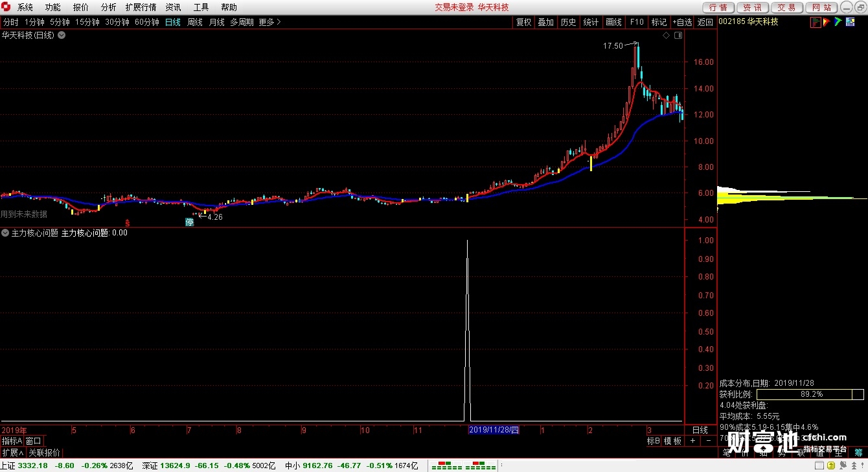Switch to 1分钟 period
This screenshot has height=472, width=868.
[34, 22]
